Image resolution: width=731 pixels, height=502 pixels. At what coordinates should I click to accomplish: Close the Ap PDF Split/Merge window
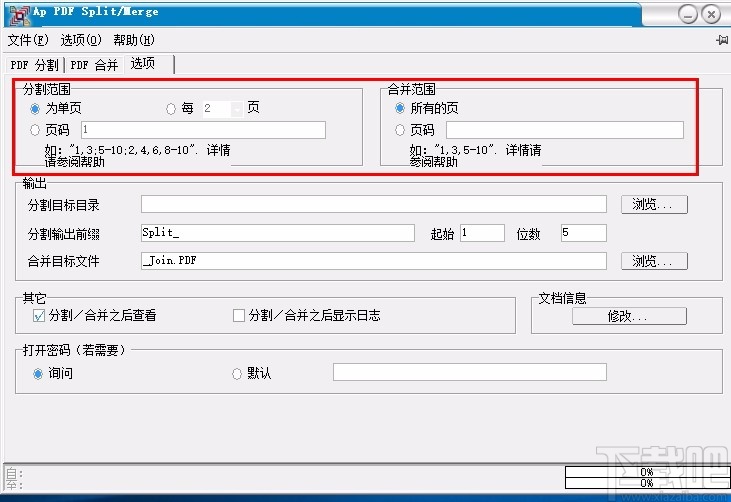711,14
